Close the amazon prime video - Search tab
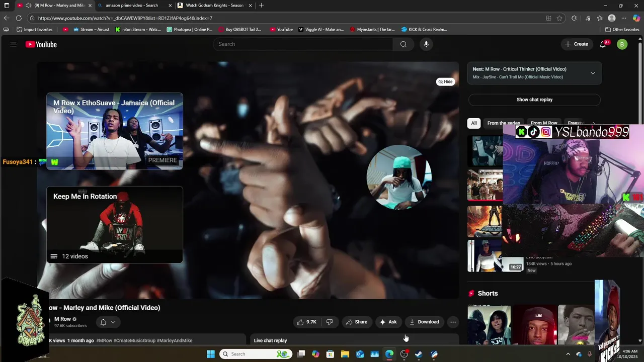 coord(170,6)
